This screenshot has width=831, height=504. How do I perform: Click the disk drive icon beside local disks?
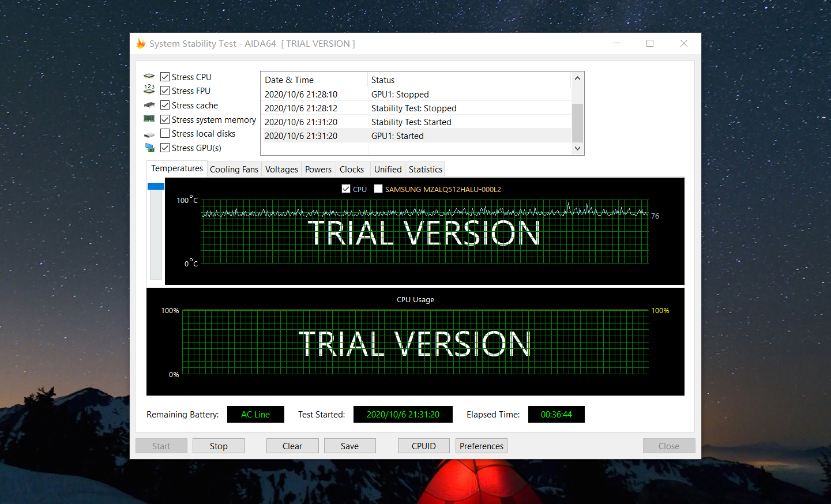tap(149, 134)
